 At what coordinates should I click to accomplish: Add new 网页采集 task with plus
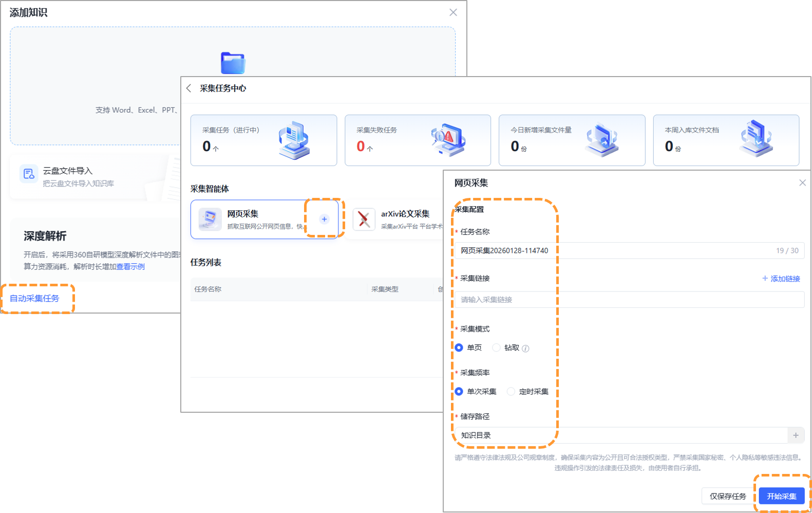coord(324,219)
